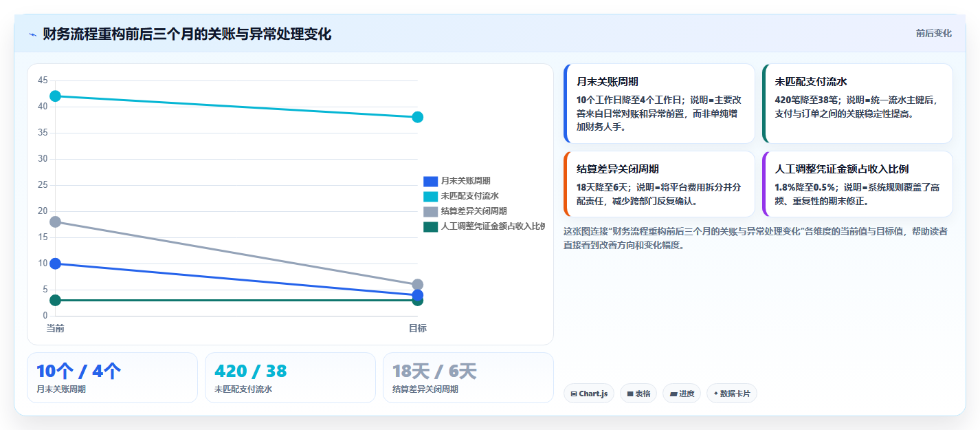Open the 月末关账周期 info card
Viewport: 980px width, 430px height.
[x=659, y=104]
